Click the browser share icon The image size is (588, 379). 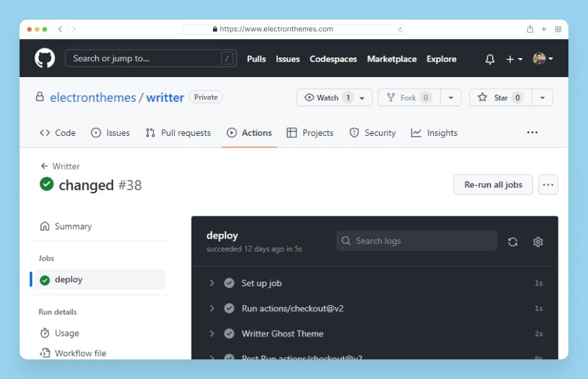tap(530, 29)
